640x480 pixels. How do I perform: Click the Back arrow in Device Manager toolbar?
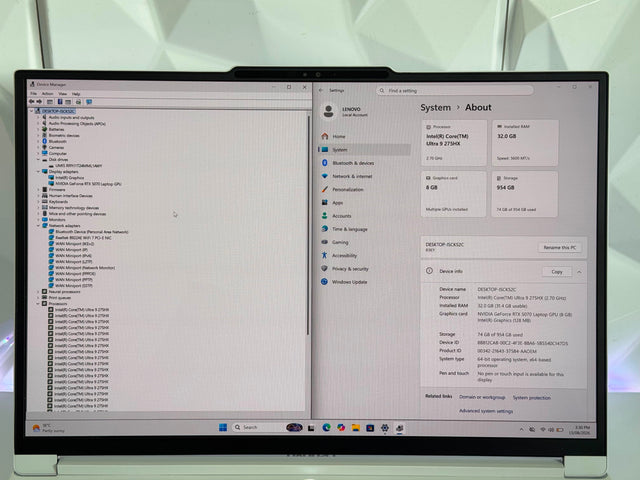click(31, 102)
